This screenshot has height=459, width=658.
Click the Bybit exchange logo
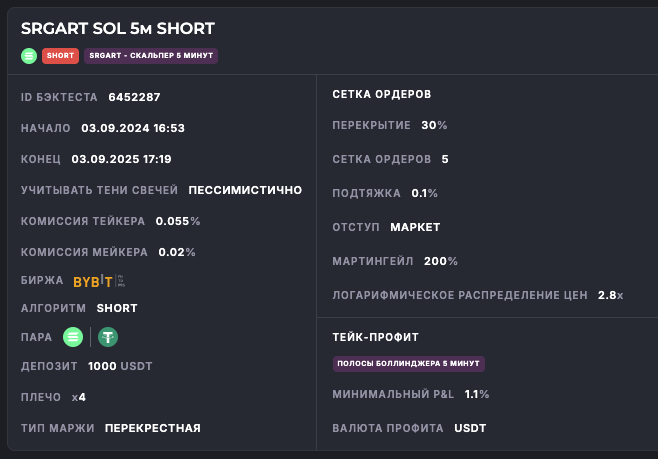(93, 281)
